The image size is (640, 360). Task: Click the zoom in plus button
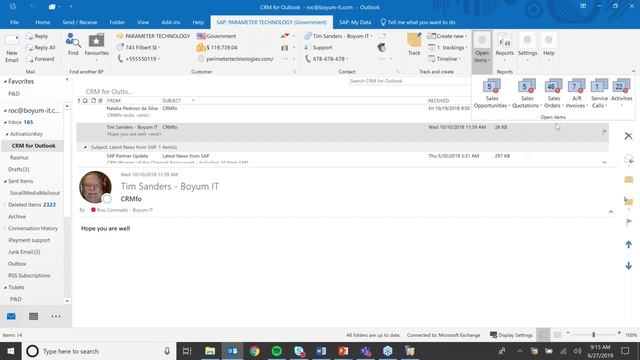619,334
